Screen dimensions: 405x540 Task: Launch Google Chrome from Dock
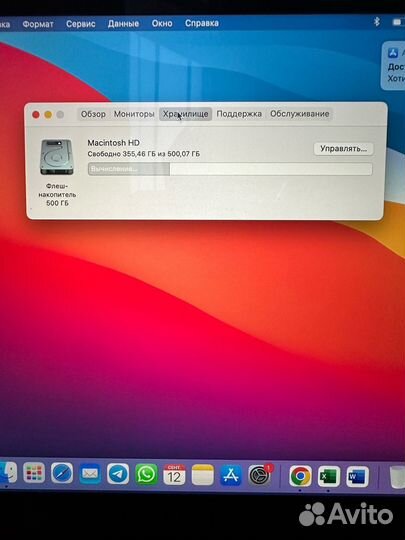coord(300,476)
